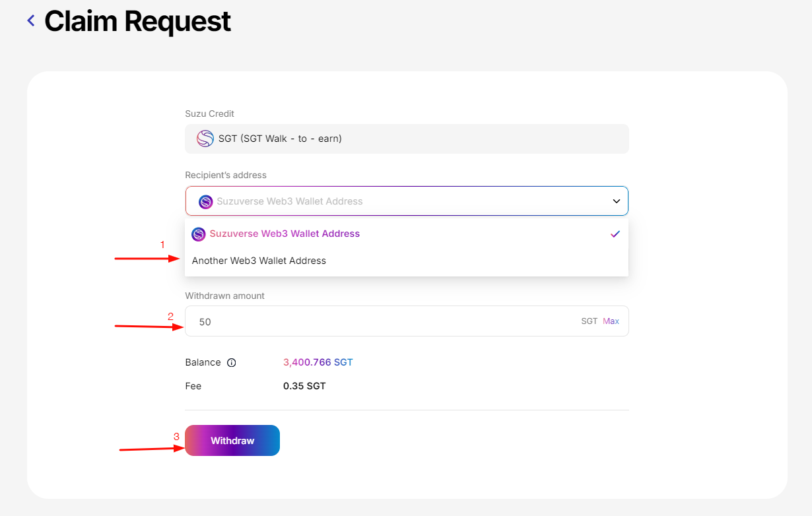Focus the Withdrawn amount input showing 50
The width and height of the screenshot is (812, 516).
pos(383,321)
